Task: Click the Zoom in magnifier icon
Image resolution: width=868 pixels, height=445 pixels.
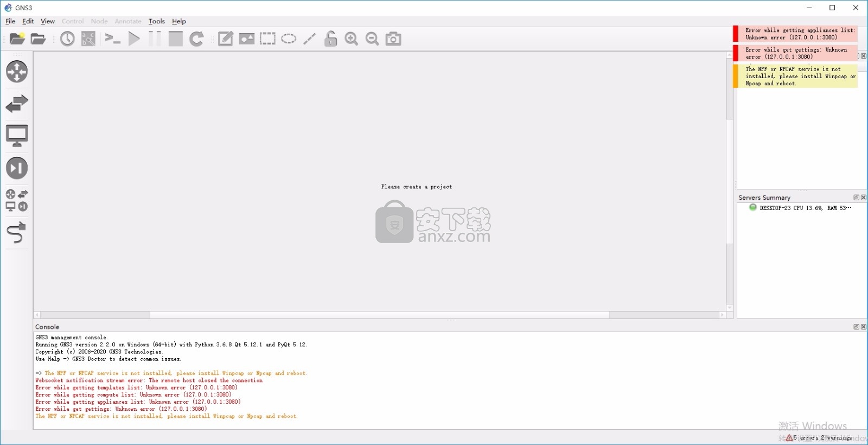Action: pos(352,39)
